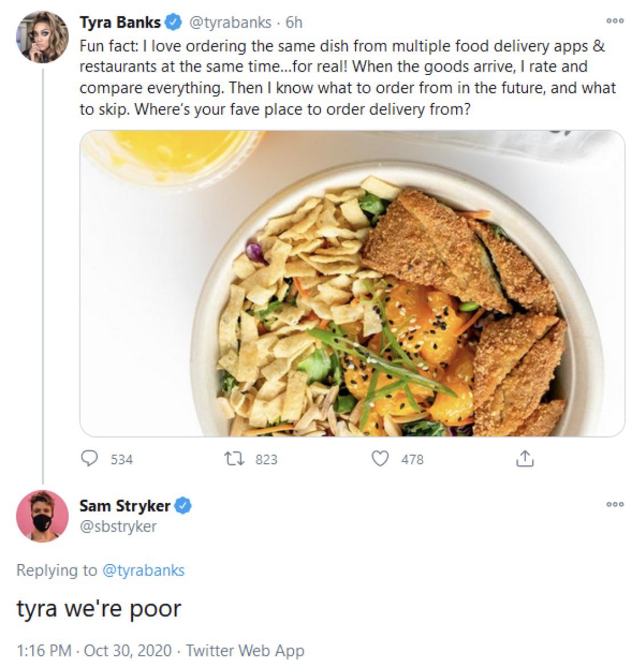Screen dimensions: 632x672
Task: Click the 6h timestamp link
Action: point(294,23)
